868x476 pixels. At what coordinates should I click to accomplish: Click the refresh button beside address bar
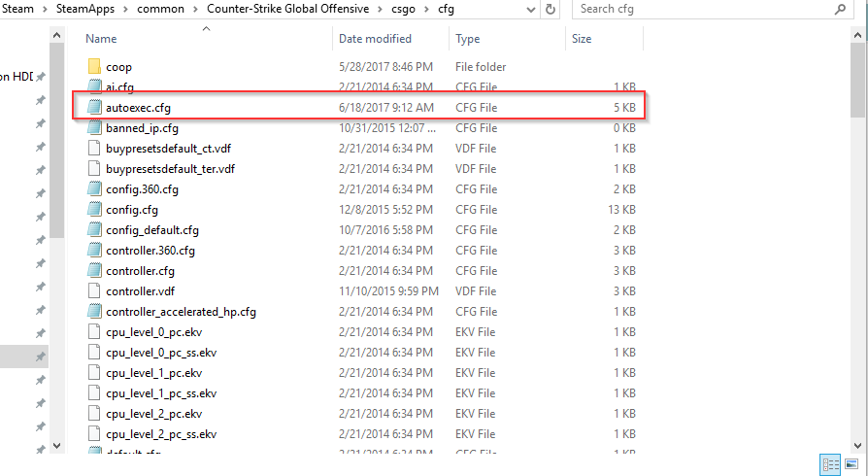click(x=551, y=9)
